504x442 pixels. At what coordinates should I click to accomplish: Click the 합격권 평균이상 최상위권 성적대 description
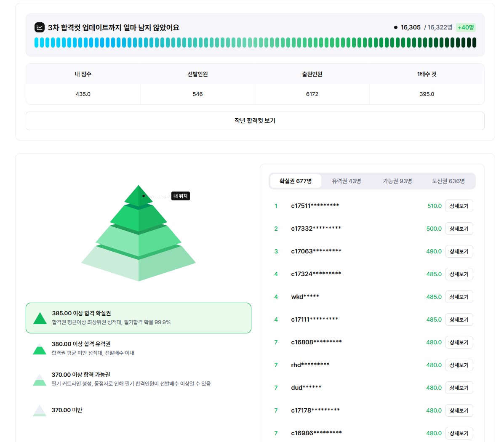111,322
